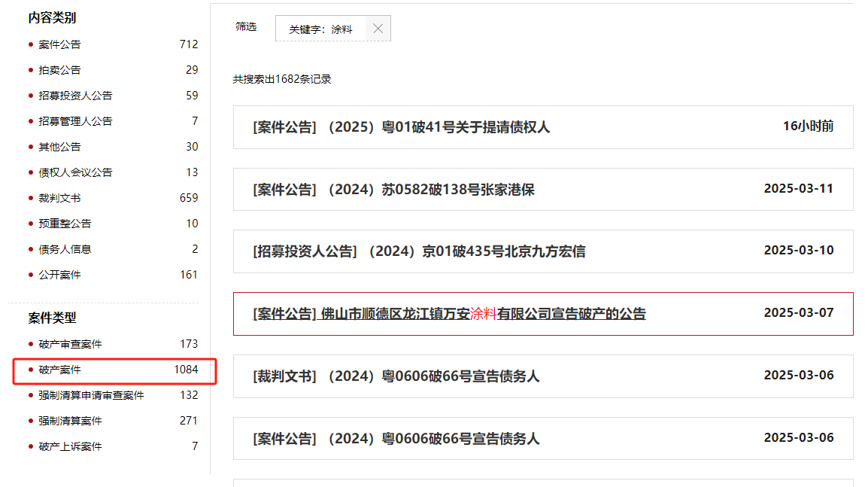Select 强制清算申请审查案件 case type

[91, 395]
